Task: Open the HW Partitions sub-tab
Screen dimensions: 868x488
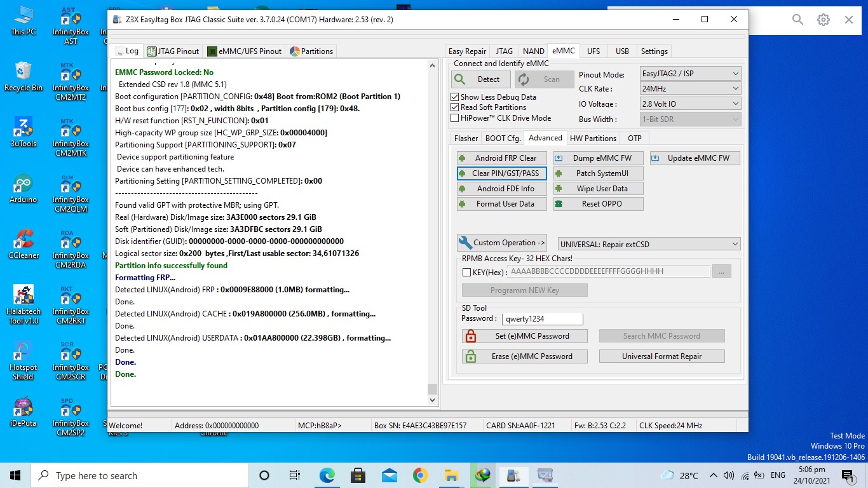Action: (593, 139)
